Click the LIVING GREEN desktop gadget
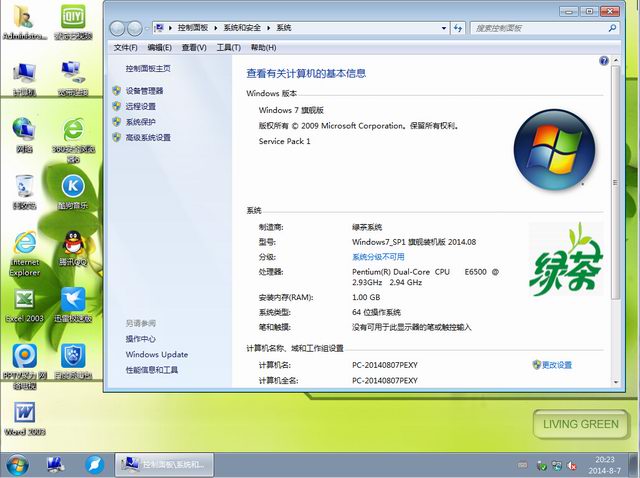 [581, 424]
